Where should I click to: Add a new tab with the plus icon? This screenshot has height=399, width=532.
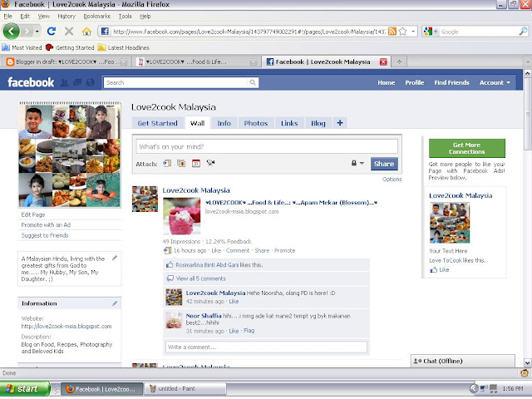[340, 123]
